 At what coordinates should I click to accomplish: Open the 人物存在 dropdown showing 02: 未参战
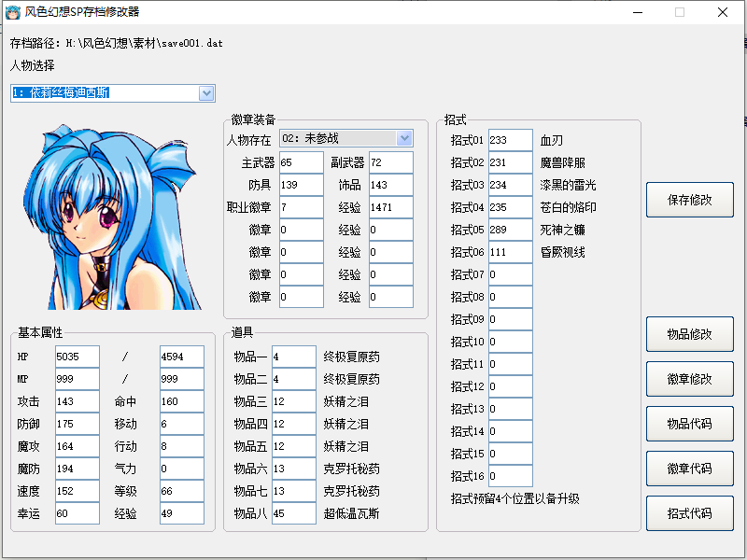point(405,137)
